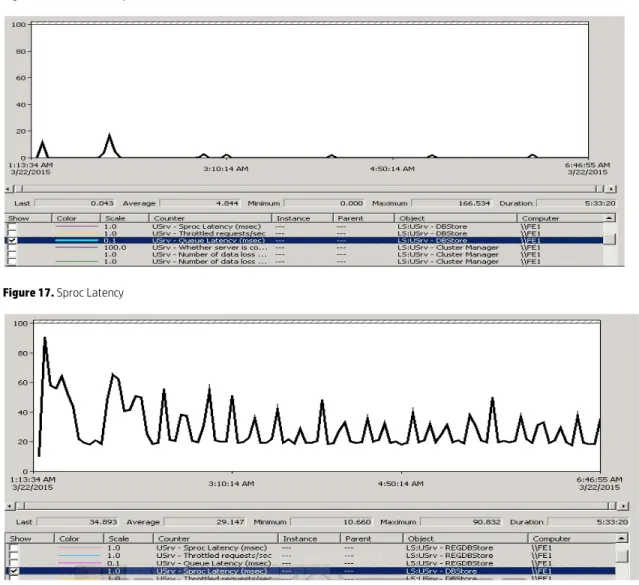The image size is (639, 585).
Task: Grab right time-range handle under Figure 17 graph
Action: coord(612,506)
